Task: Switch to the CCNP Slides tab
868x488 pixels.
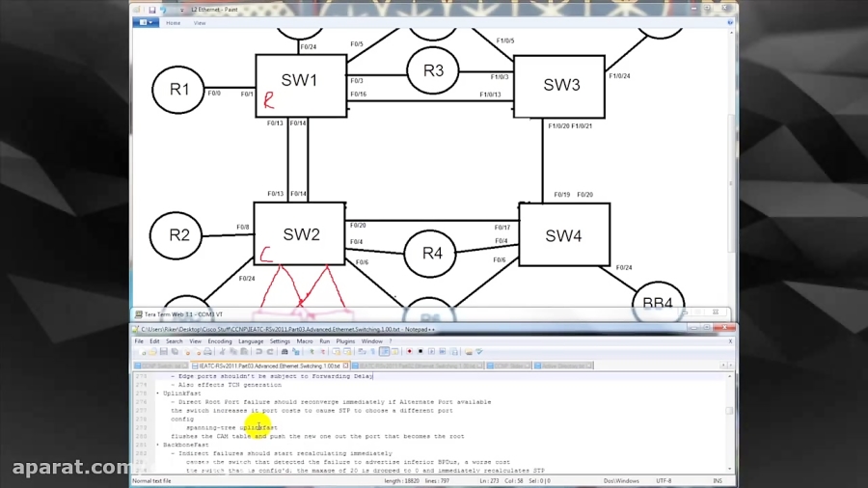Action: tap(508, 366)
